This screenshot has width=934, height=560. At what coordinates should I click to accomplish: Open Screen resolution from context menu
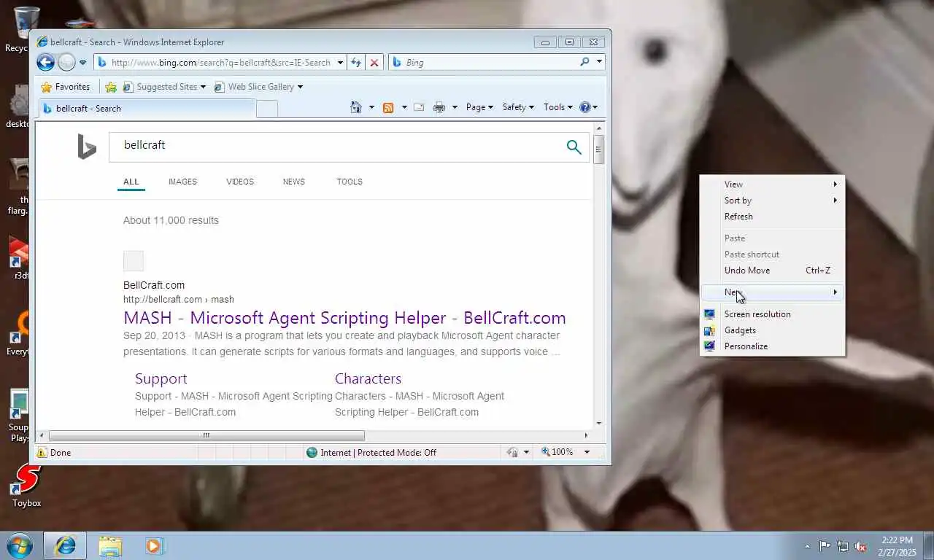773,314
